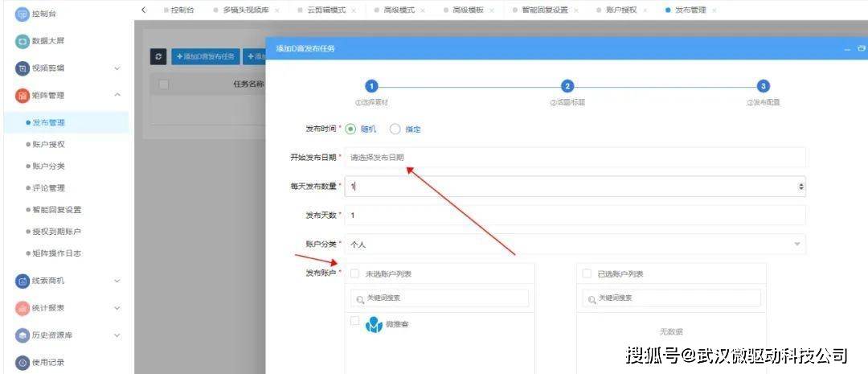
Task: Click the 每天发布数量 spinner arrows
Action: tap(800, 187)
